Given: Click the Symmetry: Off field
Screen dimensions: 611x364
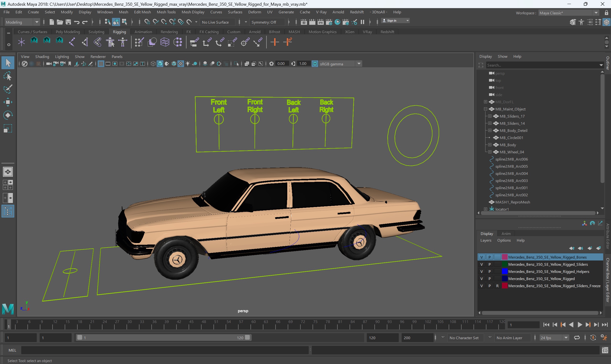Looking at the screenshot, I should (267, 22).
